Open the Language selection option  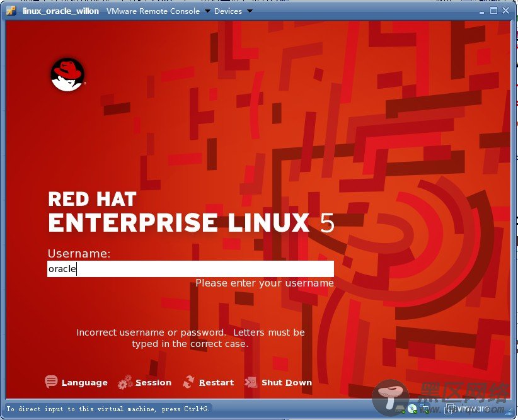click(84, 383)
